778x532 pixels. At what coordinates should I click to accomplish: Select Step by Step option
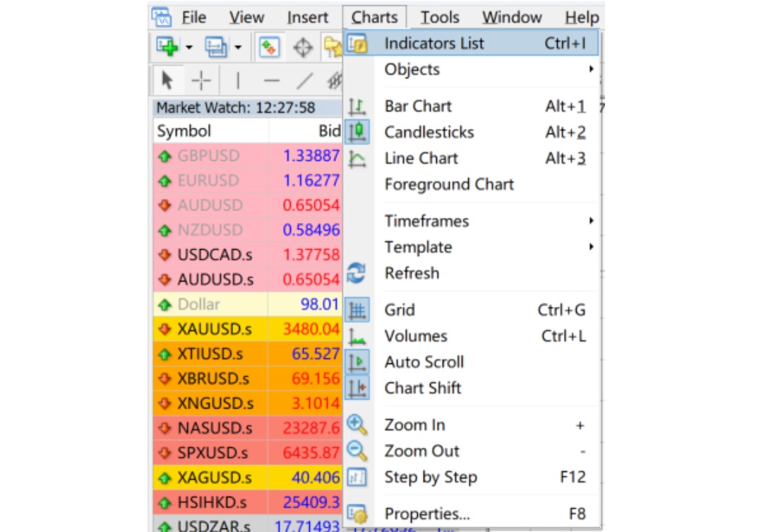click(471, 477)
